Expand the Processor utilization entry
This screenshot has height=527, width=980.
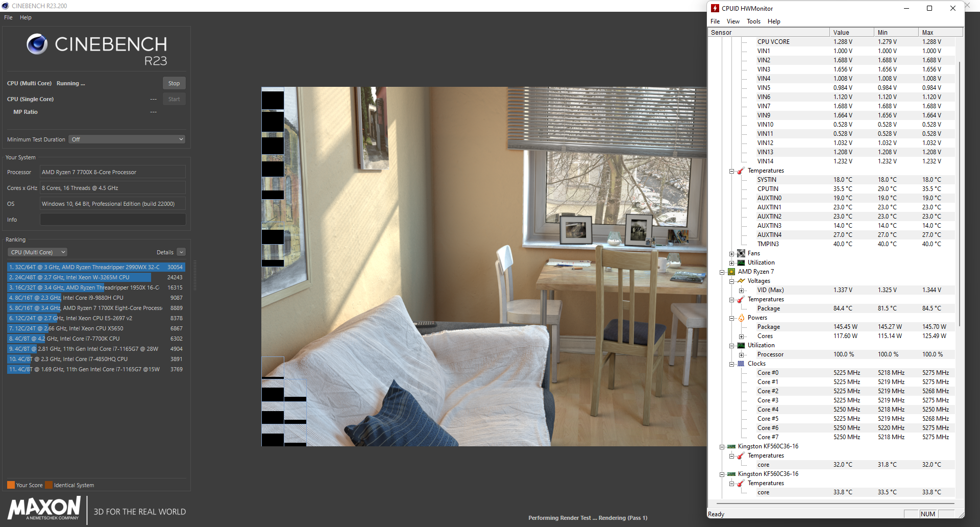tap(741, 355)
